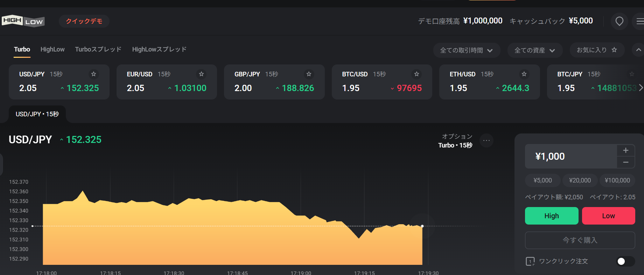Click the Turbo・15秒 option label
Screen dimensions: 644x275
coord(455,145)
